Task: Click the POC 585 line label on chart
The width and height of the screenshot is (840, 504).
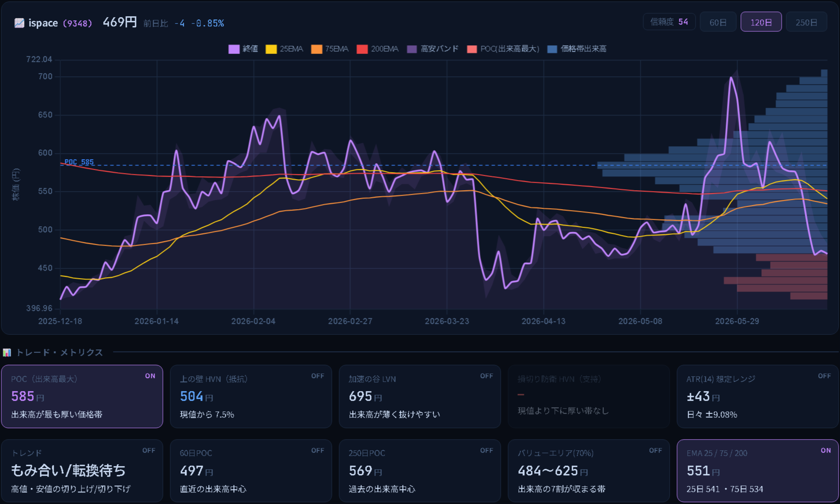Action: click(x=79, y=162)
